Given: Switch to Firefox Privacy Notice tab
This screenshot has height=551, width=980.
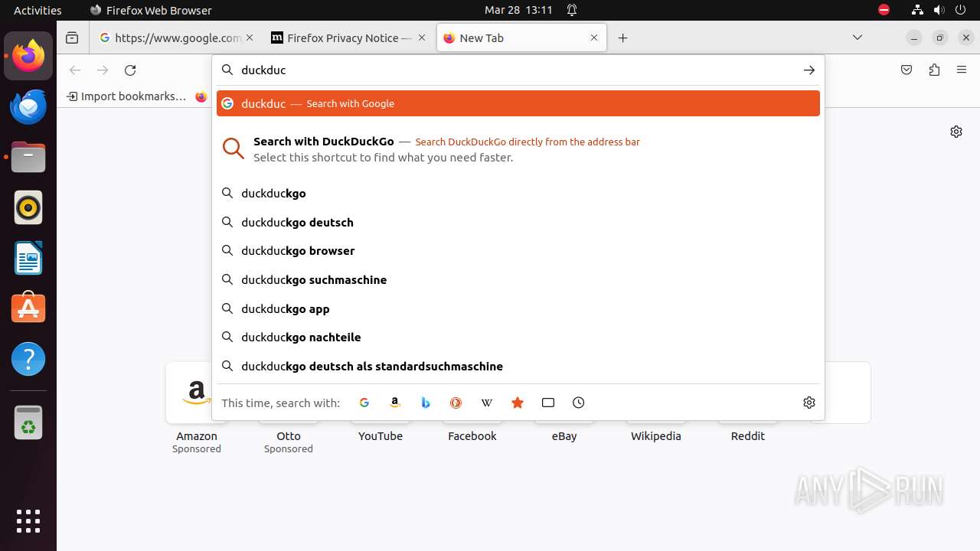Looking at the screenshot, I should click(349, 38).
